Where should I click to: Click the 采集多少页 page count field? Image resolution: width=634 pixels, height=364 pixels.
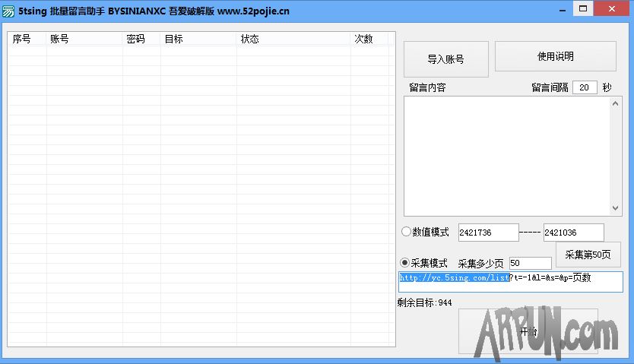[x=530, y=263]
